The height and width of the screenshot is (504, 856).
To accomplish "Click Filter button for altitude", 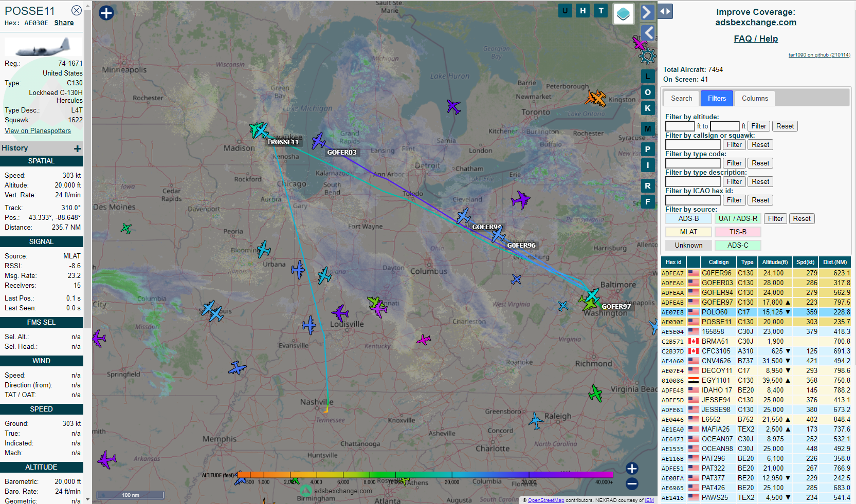I will 759,126.
